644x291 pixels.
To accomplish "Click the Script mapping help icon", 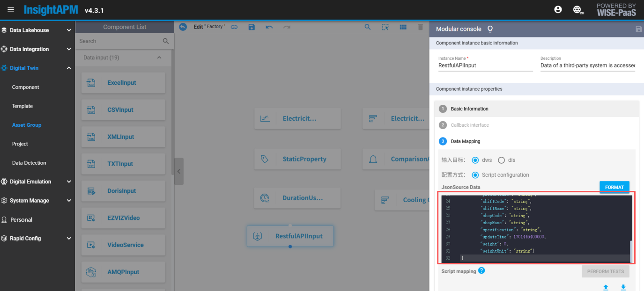I will click(x=481, y=270).
